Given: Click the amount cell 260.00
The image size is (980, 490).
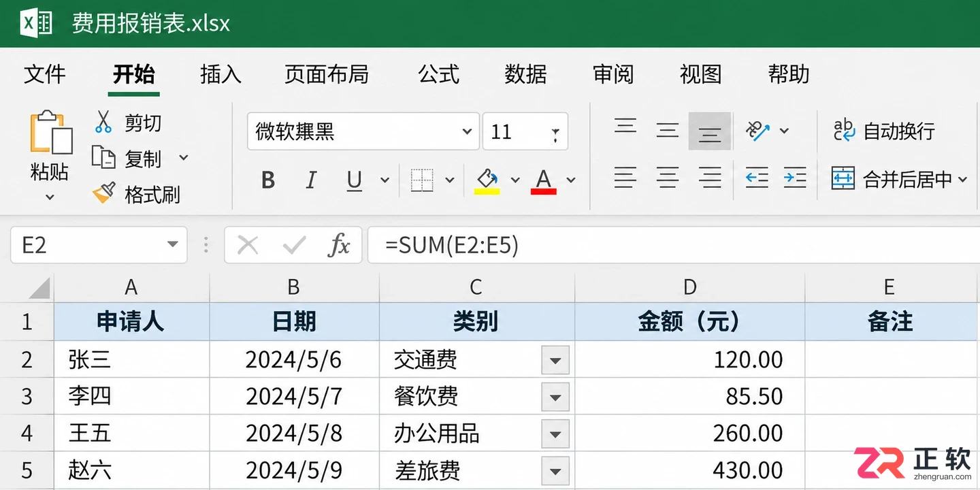Looking at the screenshot, I should click(690, 433).
